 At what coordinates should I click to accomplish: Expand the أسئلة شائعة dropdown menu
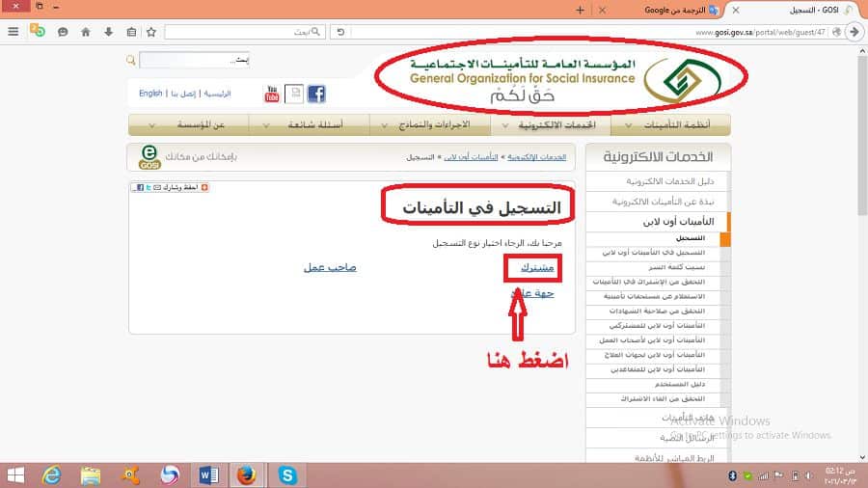click(310, 125)
